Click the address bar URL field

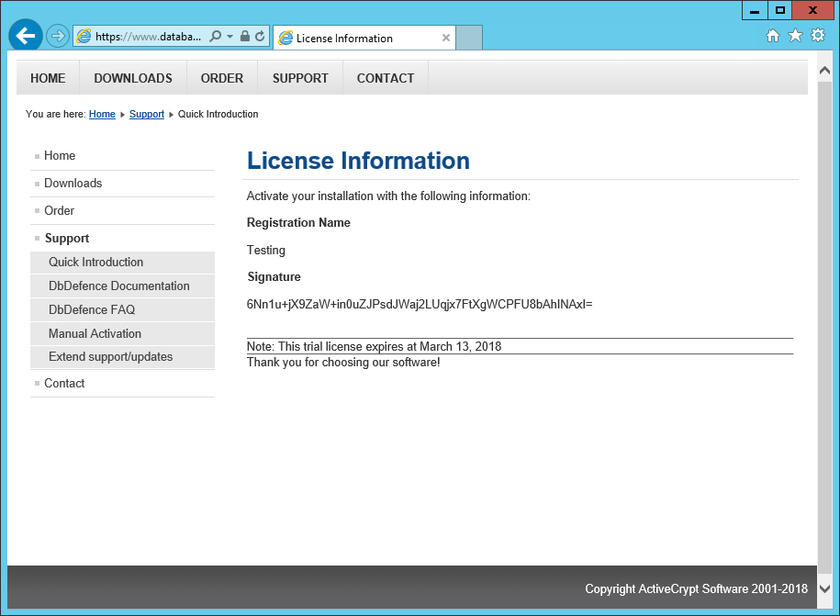(147, 37)
